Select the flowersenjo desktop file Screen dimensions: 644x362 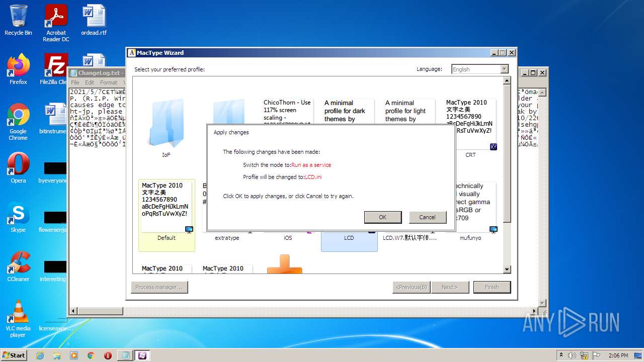coord(54,221)
